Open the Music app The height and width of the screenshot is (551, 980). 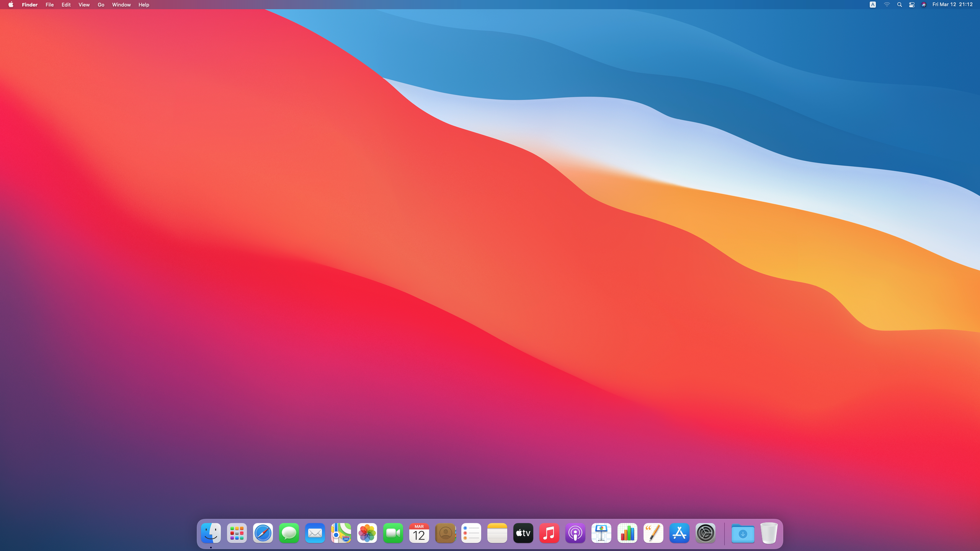pyautogui.click(x=549, y=533)
